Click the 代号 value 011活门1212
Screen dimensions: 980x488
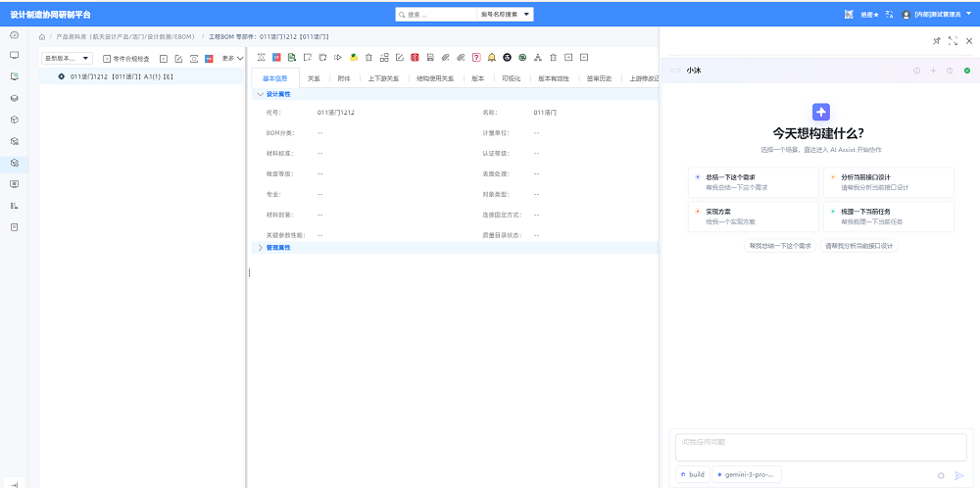click(336, 113)
